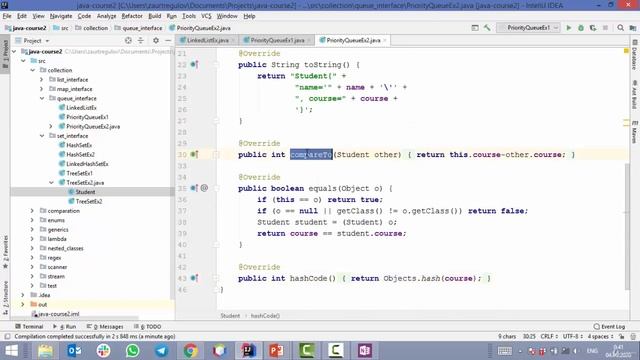
Task: Click the CRLF line separator widget
Action: [549, 336]
